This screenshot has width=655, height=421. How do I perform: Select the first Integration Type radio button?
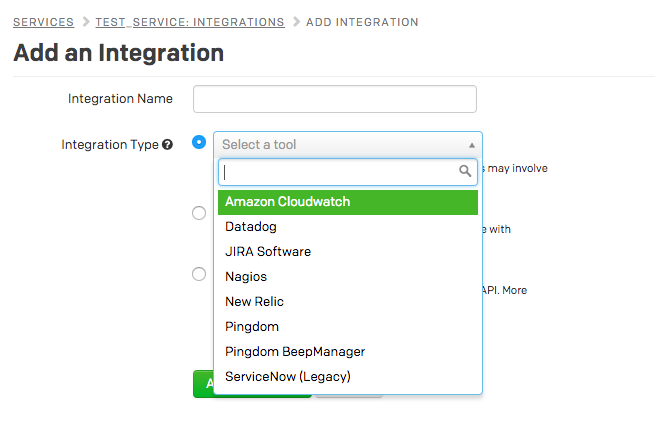pos(199,142)
